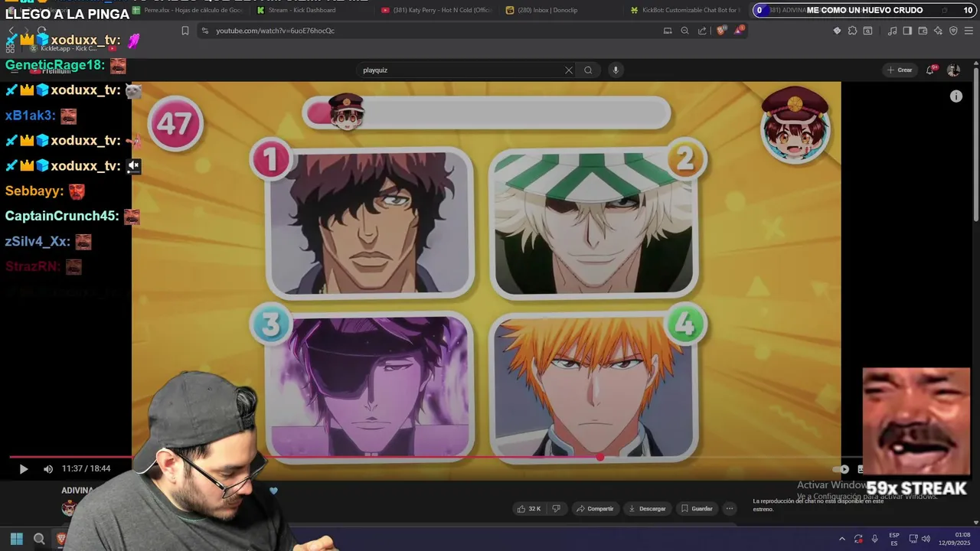The width and height of the screenshot is (980, 551).
Task: Open the clock showing 01:08 in taskbar
Action: point(955,539)
